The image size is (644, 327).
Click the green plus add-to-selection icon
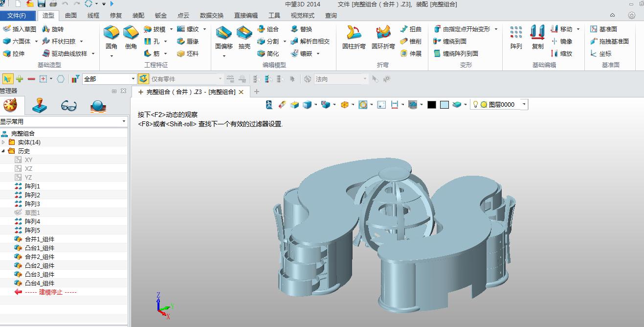point(20,79)
